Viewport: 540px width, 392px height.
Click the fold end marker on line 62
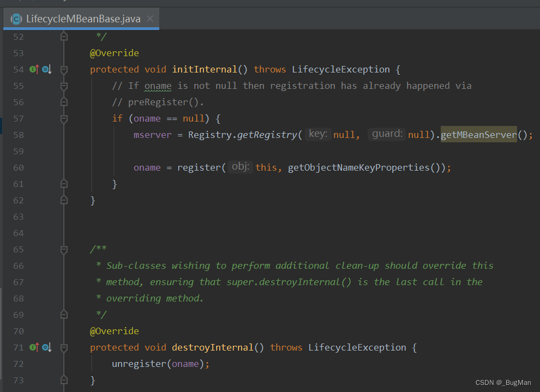(x=64, y=200)
